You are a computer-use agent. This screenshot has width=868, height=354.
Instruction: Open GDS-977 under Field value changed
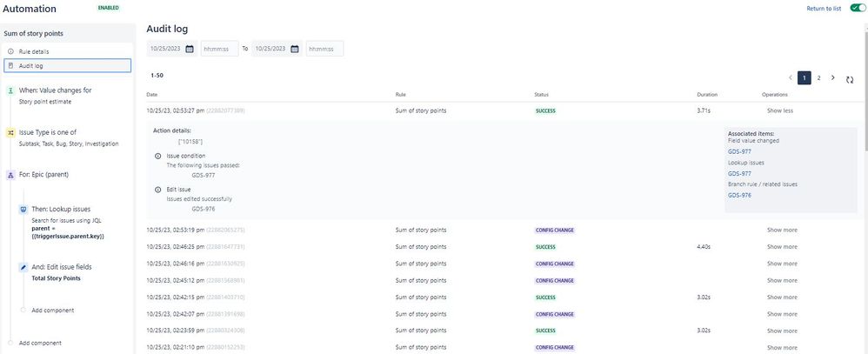click(x=739, y=152)
